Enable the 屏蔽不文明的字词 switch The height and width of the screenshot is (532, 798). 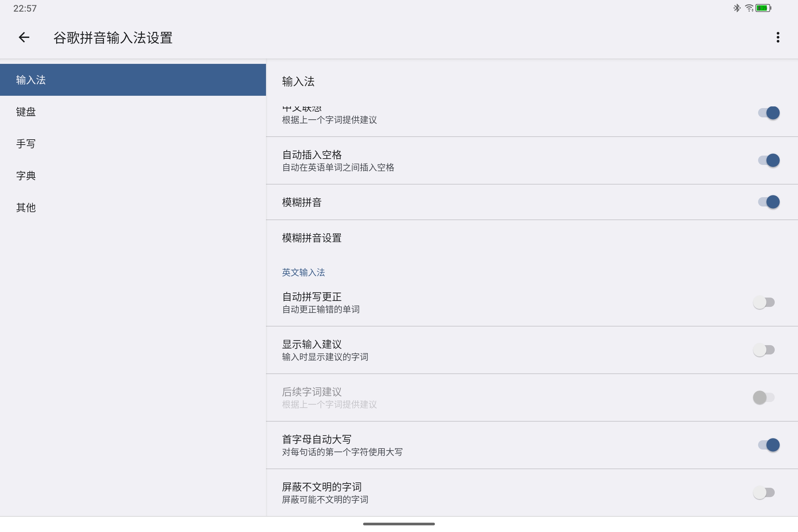(x=764, y=492)
